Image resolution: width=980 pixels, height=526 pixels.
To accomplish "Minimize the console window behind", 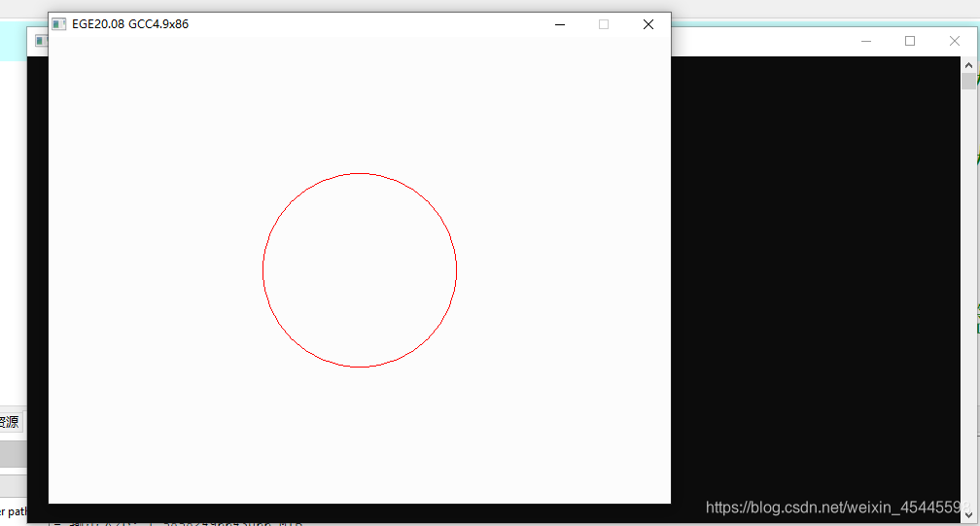I will (865, 41).
